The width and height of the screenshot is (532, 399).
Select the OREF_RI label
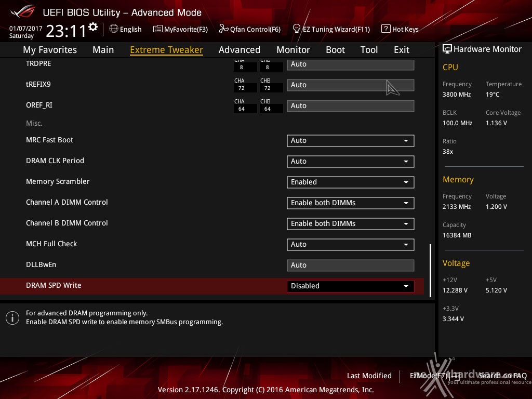(x=39, y=105)
